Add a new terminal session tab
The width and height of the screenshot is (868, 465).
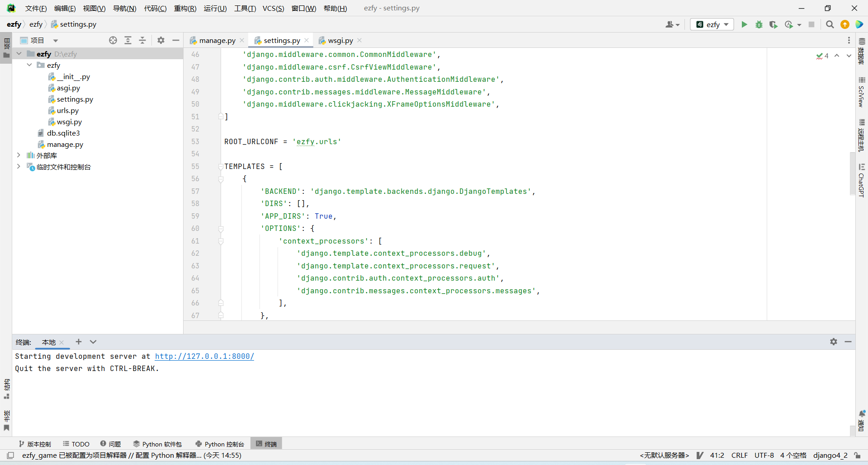pyautogui.click(x=79, y=342)
